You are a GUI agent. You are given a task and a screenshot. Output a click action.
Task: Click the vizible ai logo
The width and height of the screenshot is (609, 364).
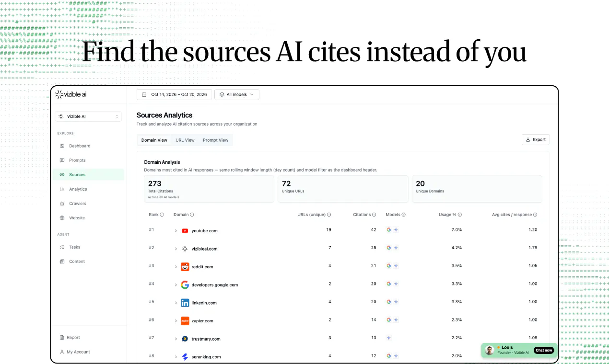70,94
